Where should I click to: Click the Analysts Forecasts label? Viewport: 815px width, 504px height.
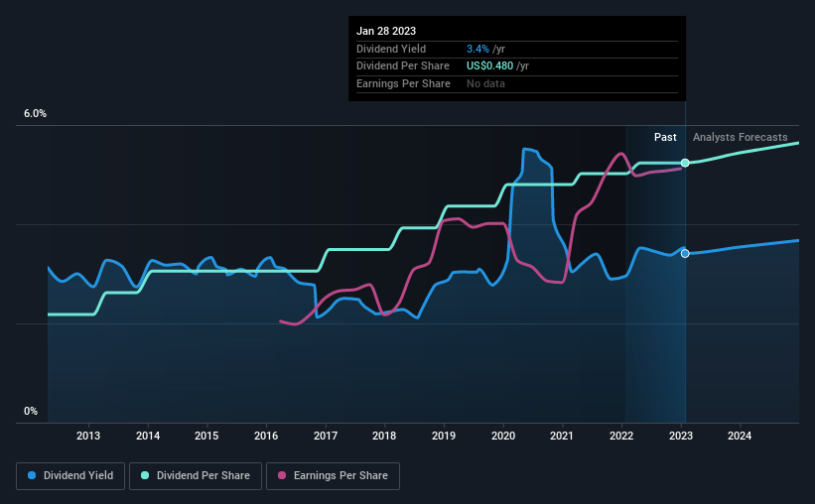coord(741,137)
